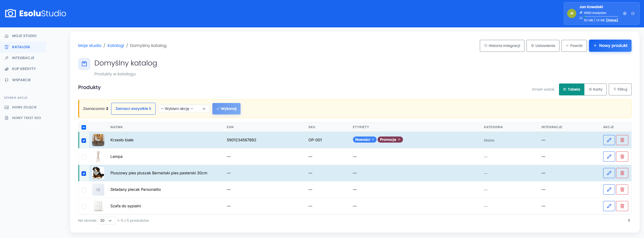Open account settings gear icon in header
The width and height of the screenshot is (644, 238).
click(x=625, y=13)
